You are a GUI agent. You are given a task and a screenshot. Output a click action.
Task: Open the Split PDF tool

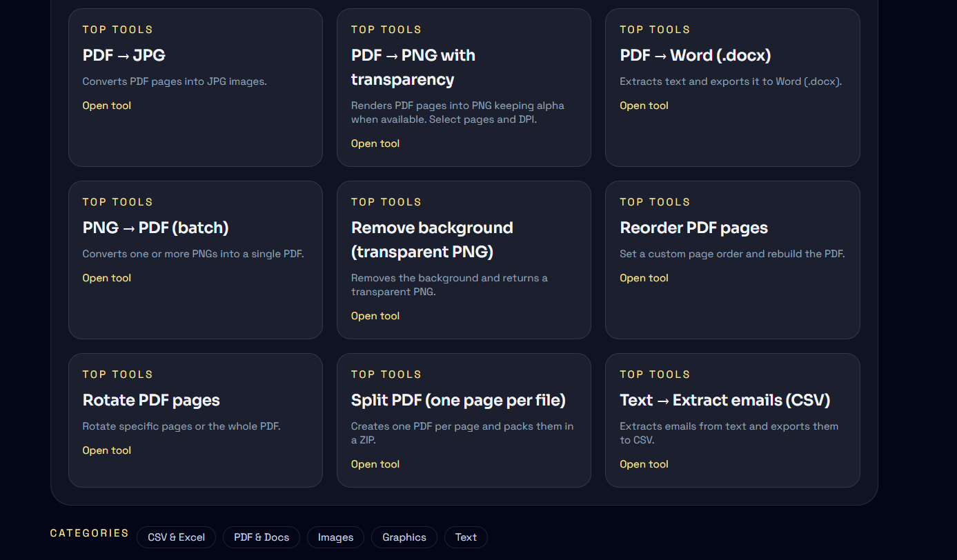375,463
